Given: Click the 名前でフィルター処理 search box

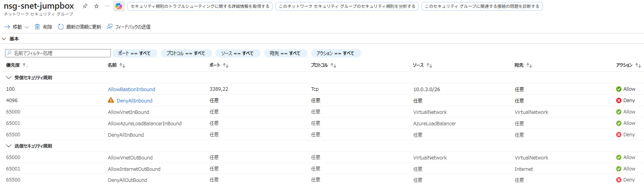Looking at the screenshot, I should tap(58, 53).
